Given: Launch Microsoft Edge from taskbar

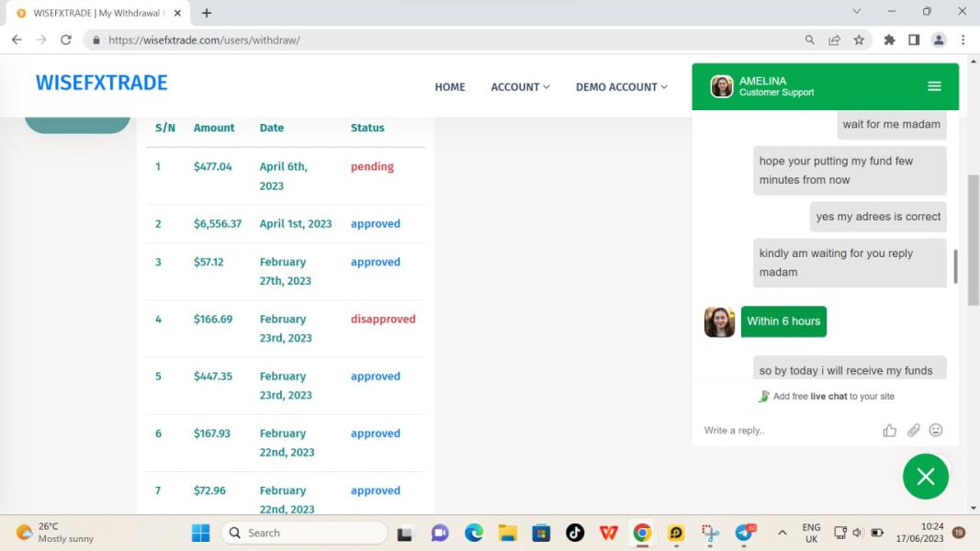Looking at the screenshot, I should coord(474,533).
